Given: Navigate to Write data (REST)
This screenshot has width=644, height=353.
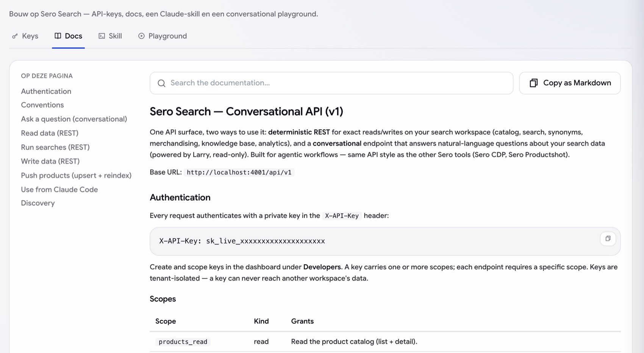Looking at the screenshot, I should click(50, 161).
